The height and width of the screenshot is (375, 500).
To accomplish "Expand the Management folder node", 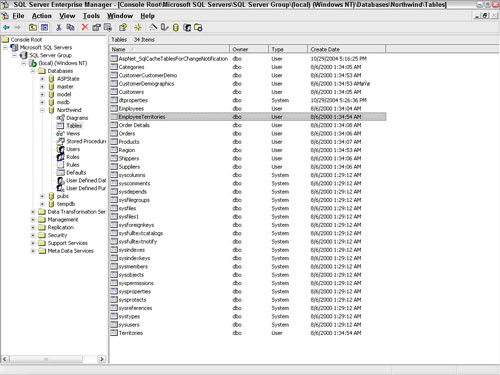I will pyautogui.click(x=33, y=219).
